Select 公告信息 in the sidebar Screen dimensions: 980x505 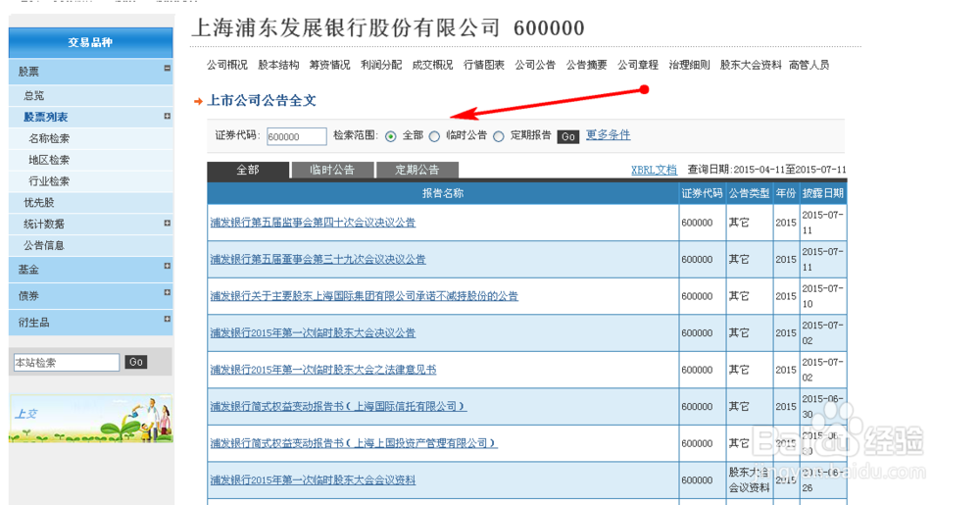point(44,245)
